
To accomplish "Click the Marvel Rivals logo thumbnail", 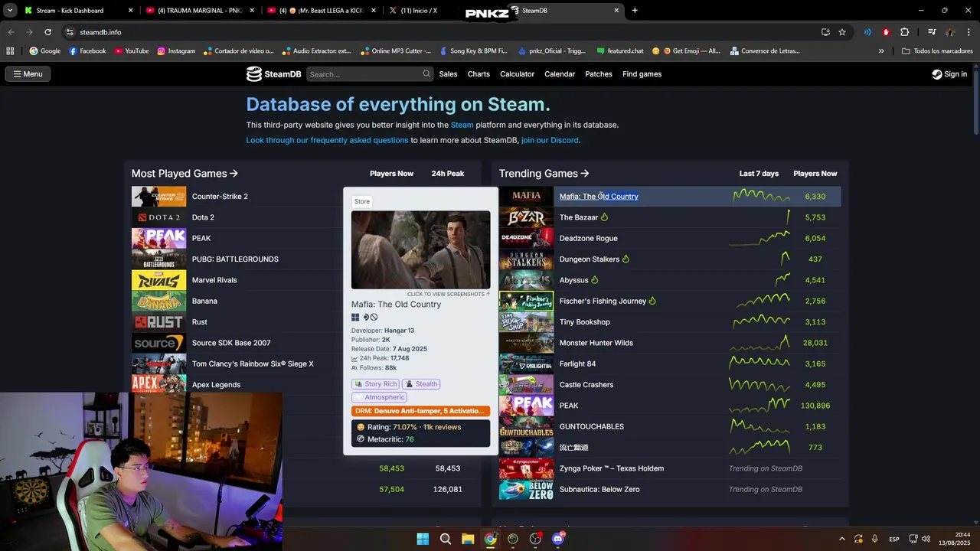I will 158,280.
